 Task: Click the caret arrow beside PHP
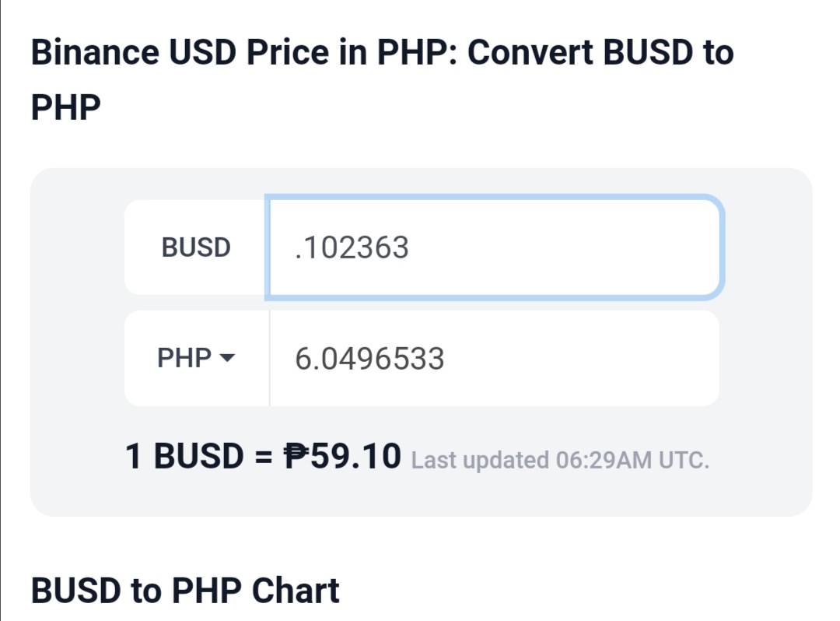click(228, 358)
